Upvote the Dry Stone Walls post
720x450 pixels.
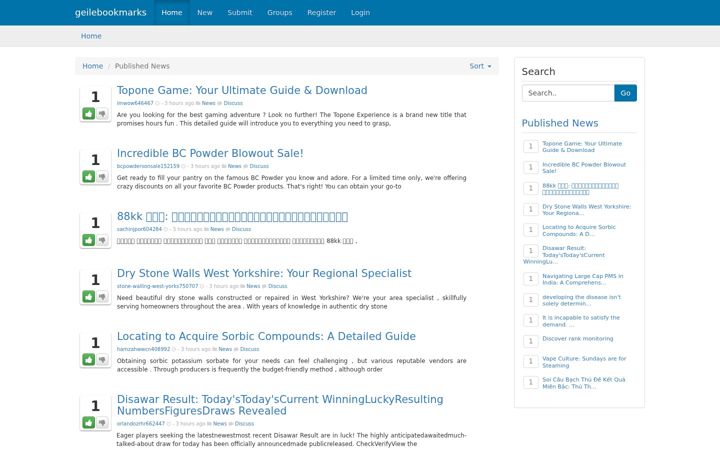[x=89, y=297]
